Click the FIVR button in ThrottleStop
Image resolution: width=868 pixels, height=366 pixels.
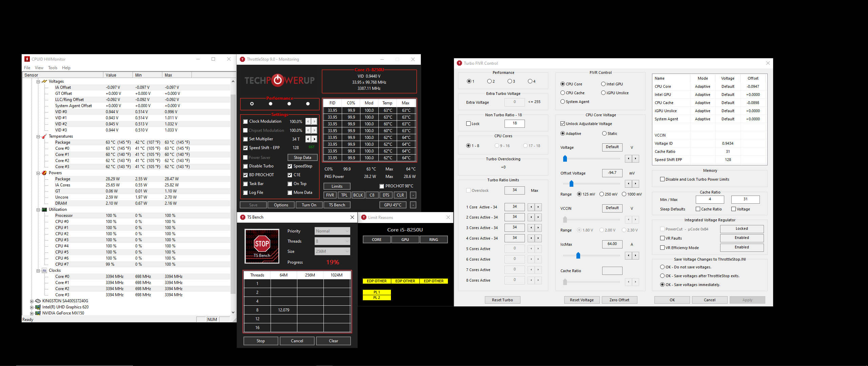point(330,195)
